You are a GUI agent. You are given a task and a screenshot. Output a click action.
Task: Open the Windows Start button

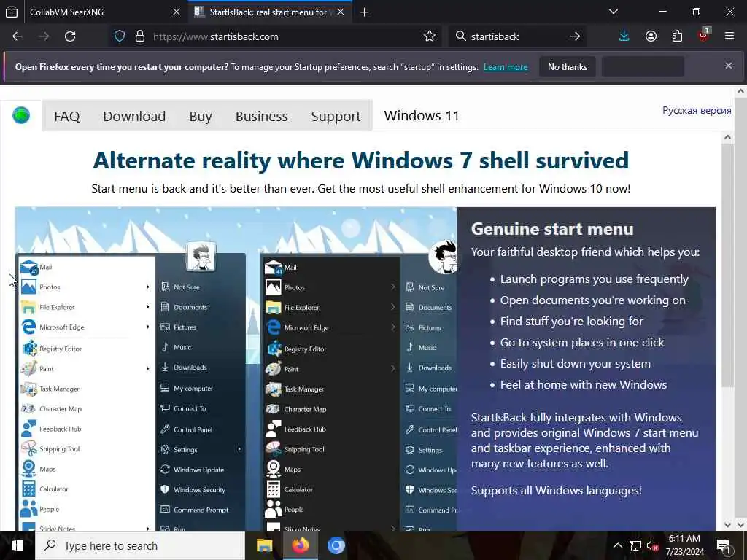[18, 545]
